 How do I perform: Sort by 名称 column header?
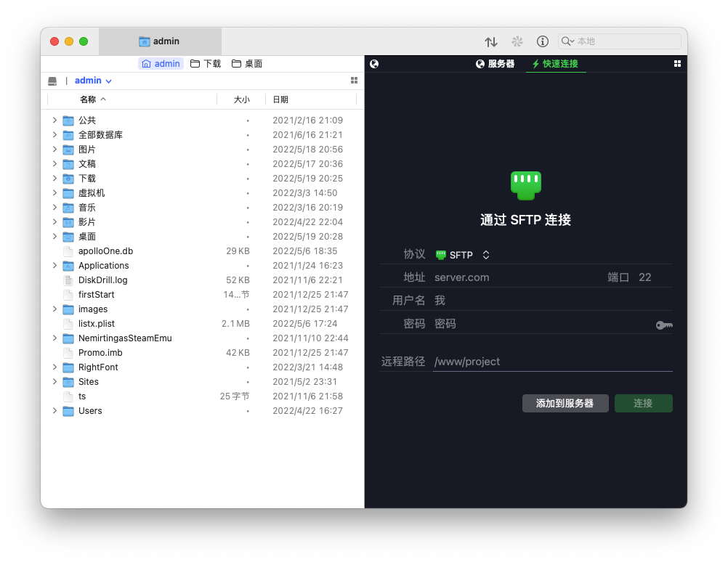click(92, 99)
